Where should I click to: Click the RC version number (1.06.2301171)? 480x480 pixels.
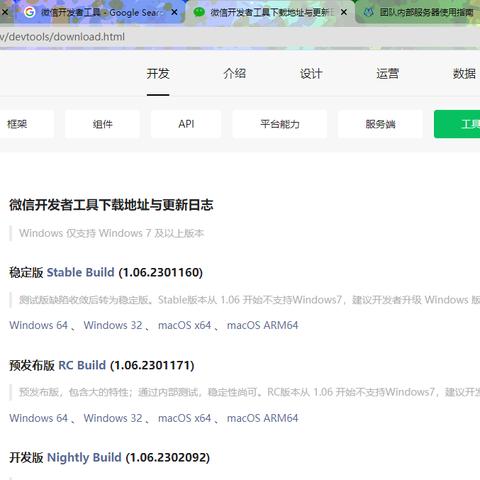tap(152, 365)
